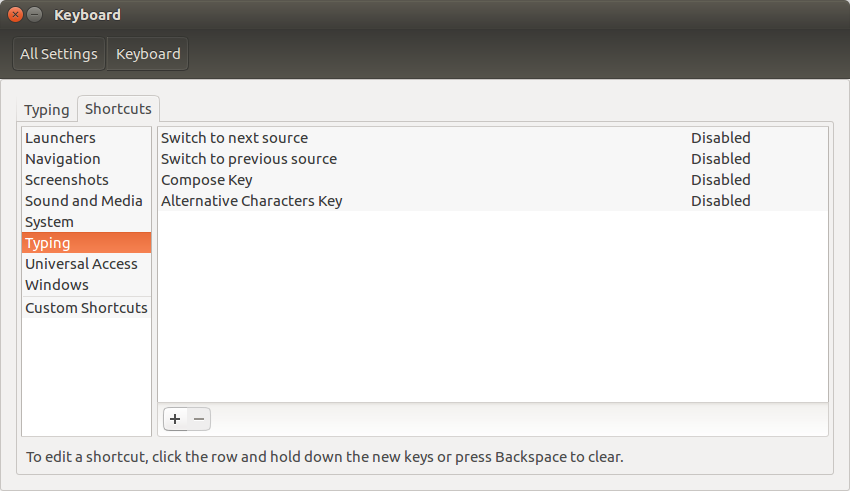Close the Keyboard window
The image size is (850, 491).
tap(16, 15)
